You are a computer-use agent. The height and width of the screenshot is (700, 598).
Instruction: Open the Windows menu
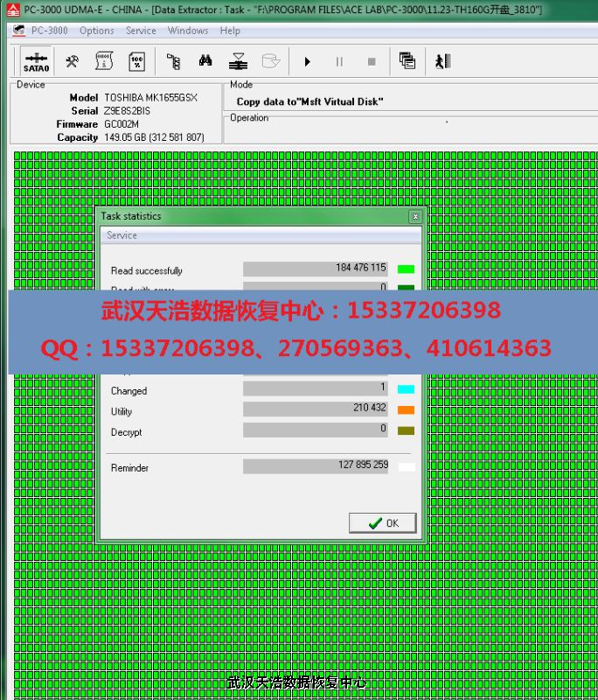click(x=188, y=31)
